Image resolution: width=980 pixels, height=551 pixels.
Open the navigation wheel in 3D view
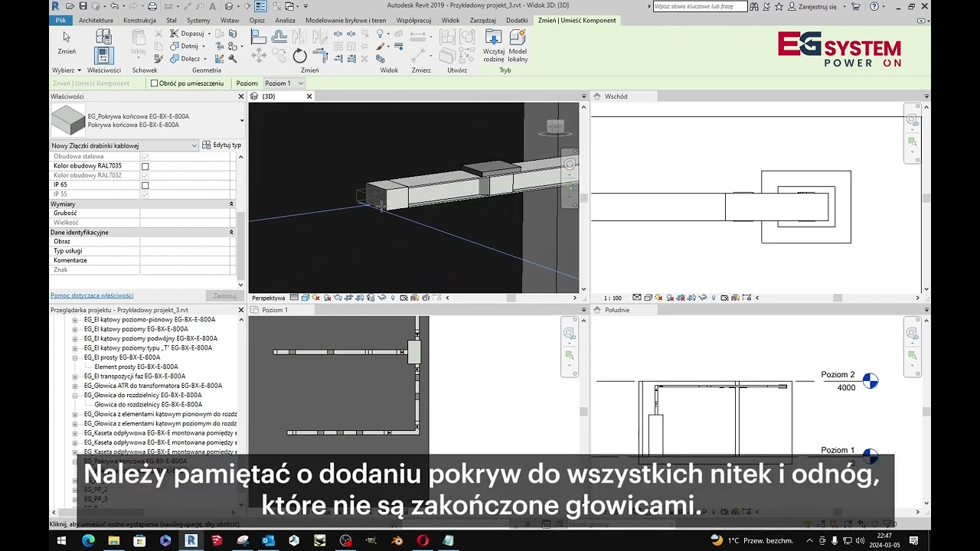coord(569,164)
